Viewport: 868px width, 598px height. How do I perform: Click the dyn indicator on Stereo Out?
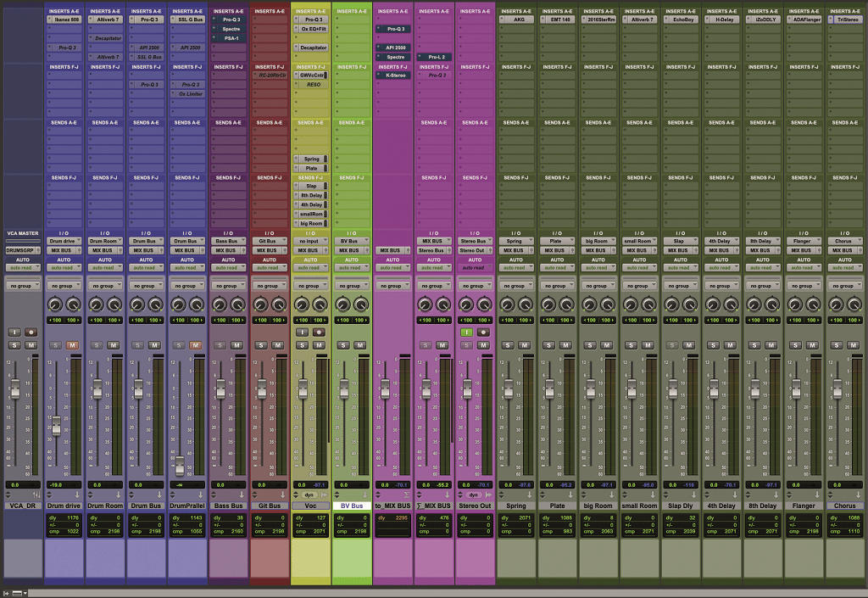point(473,495)
